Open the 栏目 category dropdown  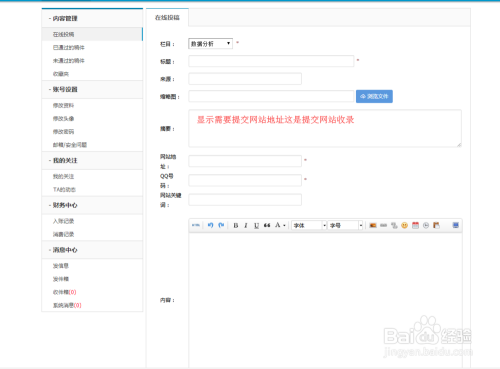pos(210,44)
